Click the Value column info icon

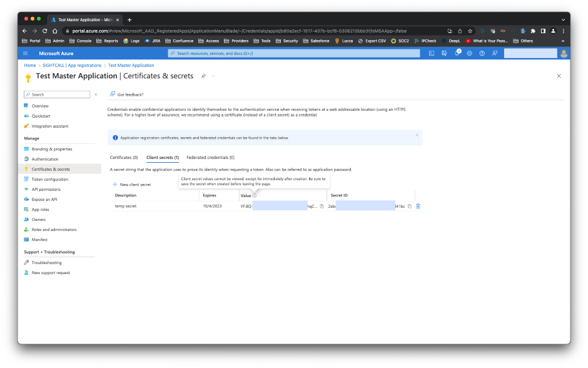[x=254, y=195]
